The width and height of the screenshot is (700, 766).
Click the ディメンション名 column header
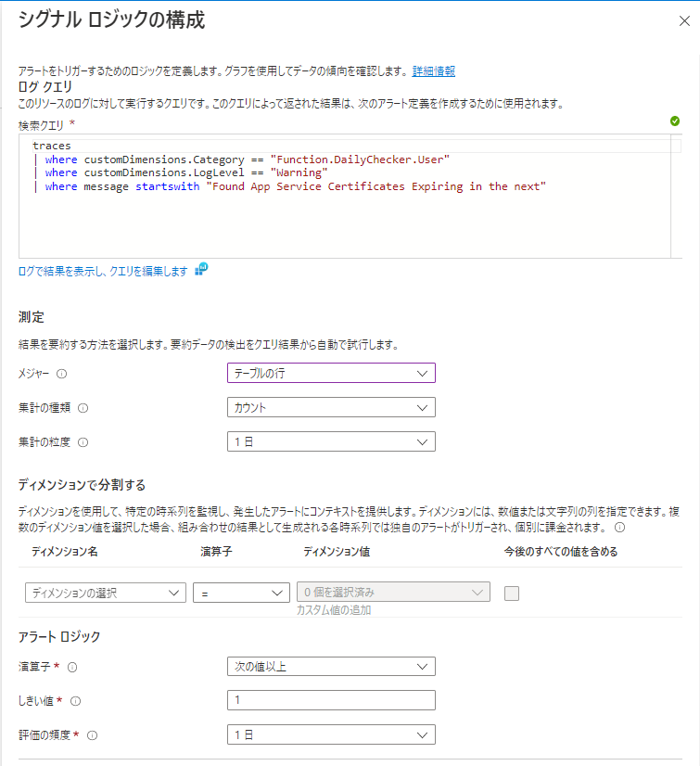click(x=65, y=552)
